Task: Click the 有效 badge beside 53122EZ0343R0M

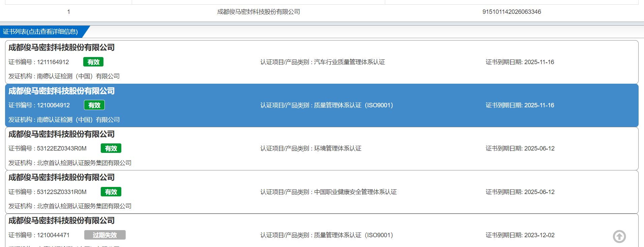Action: (x=111, y=148)
